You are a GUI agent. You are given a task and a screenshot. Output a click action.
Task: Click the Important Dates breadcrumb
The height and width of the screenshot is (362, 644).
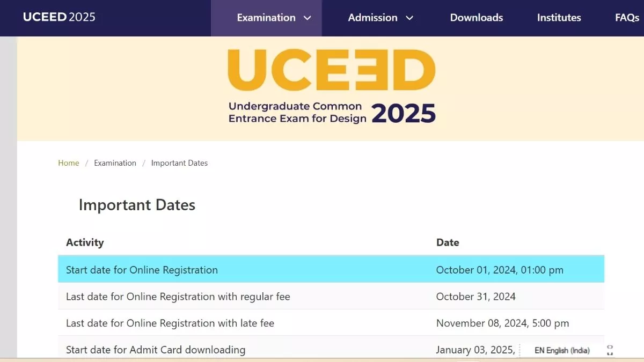(179, 163)
